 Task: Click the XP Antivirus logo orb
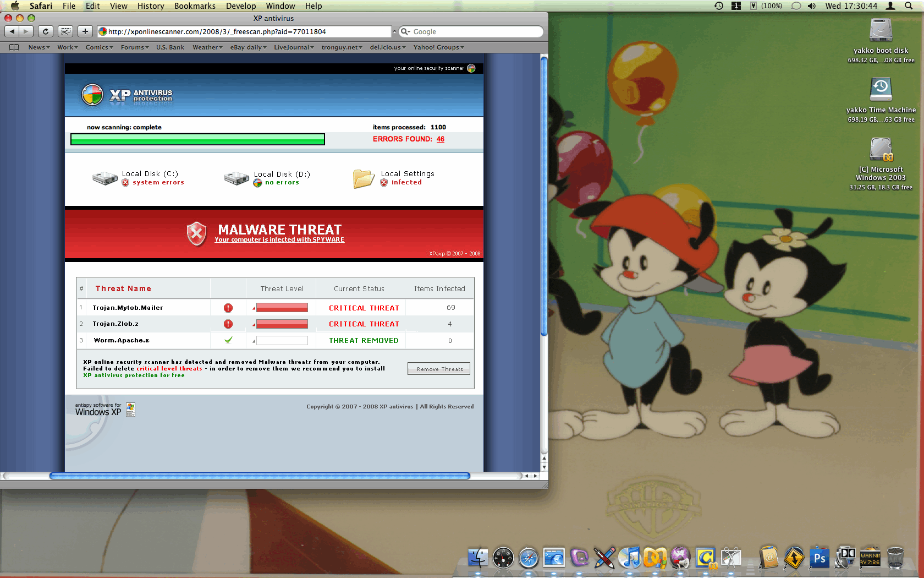(92, 95)
